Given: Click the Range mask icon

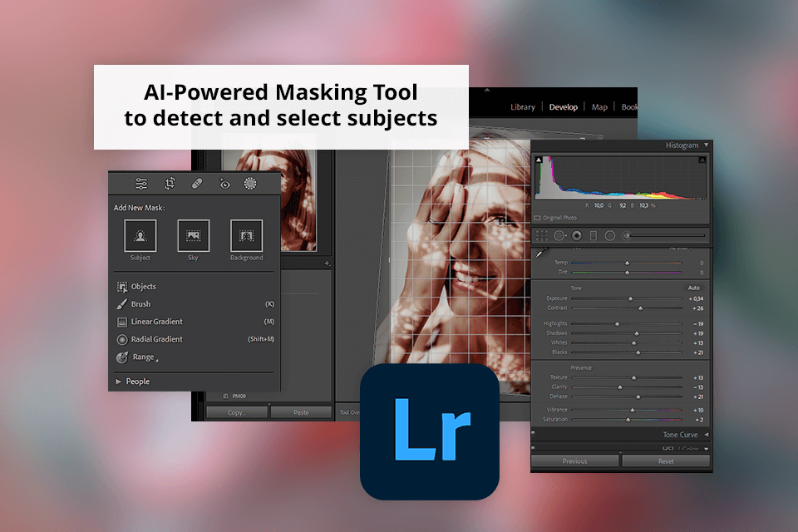Looking at the screenshot, I should [122, 357].
